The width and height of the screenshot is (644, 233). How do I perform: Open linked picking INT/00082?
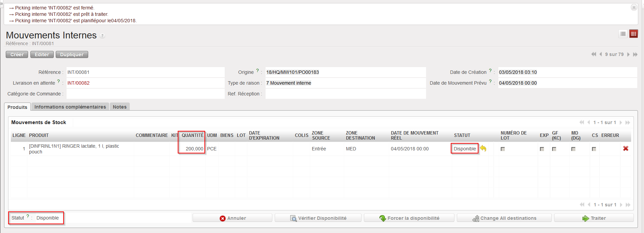pyautogui.click(x=78, y=83)
